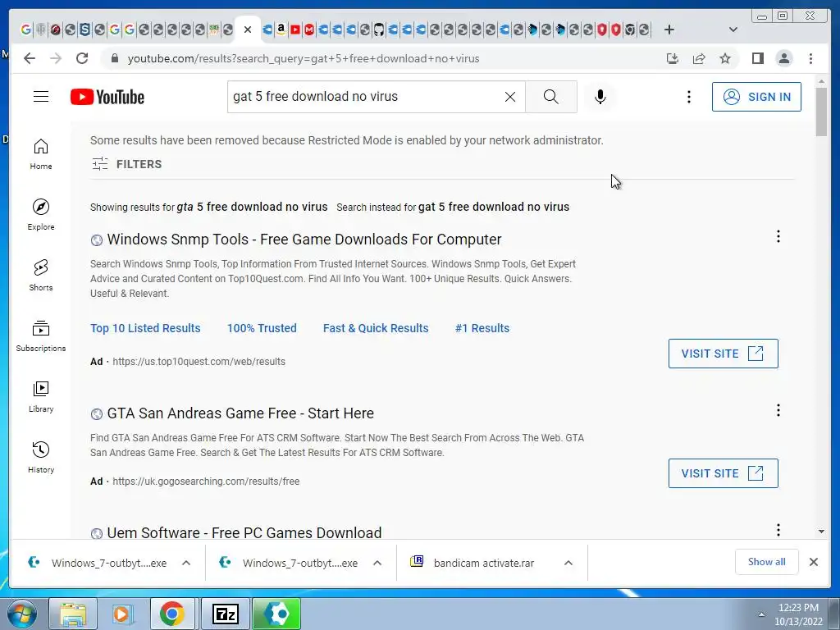Click the YouTube search text field
The image size is (840, 630).
coord(364,97)
